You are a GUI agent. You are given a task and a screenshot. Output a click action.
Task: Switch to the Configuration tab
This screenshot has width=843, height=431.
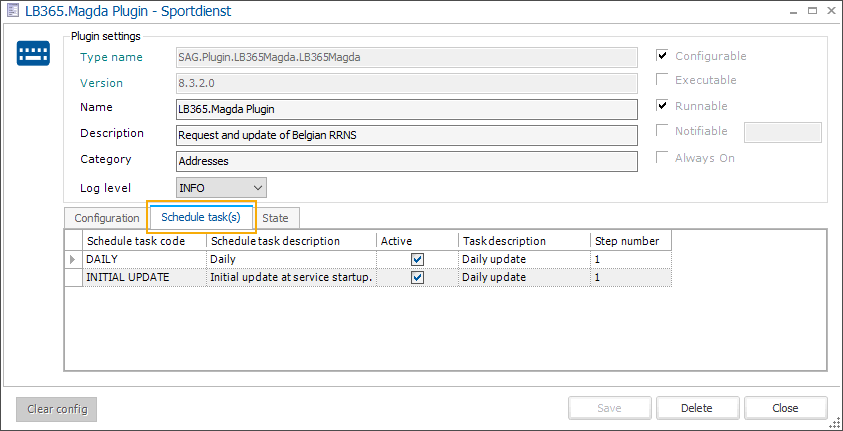(107, 218)
